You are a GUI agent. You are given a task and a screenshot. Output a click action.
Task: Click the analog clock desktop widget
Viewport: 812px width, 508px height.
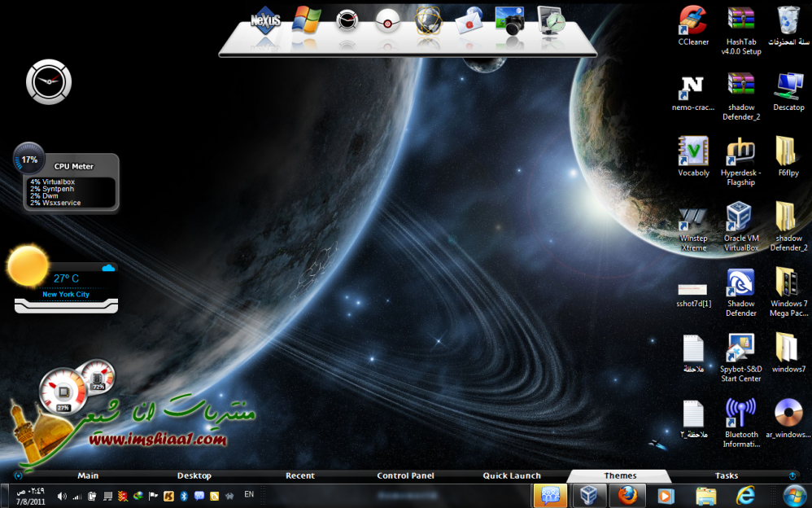click(x=49, y=81)
